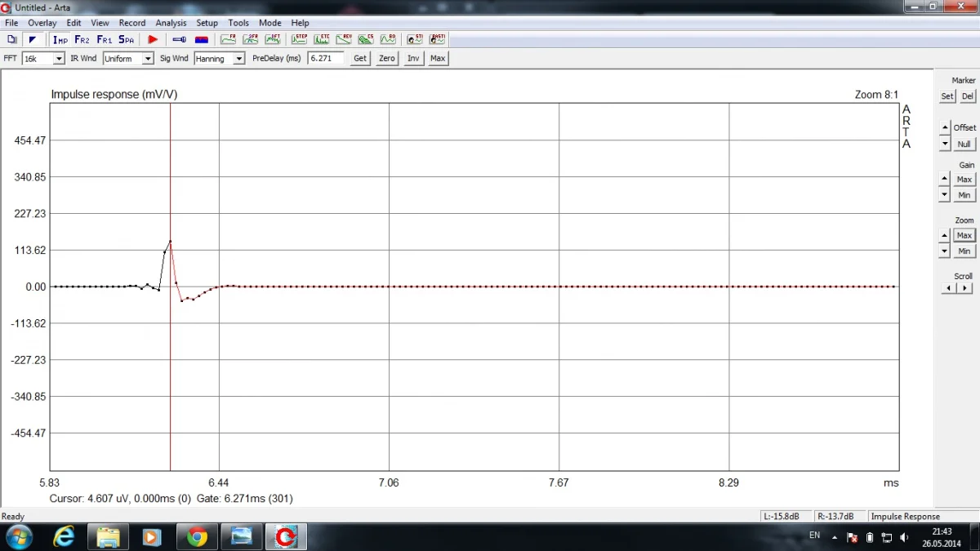Open Google Chrome from the taskbar
Screen dimensions: 980x551
click(197, 537)
